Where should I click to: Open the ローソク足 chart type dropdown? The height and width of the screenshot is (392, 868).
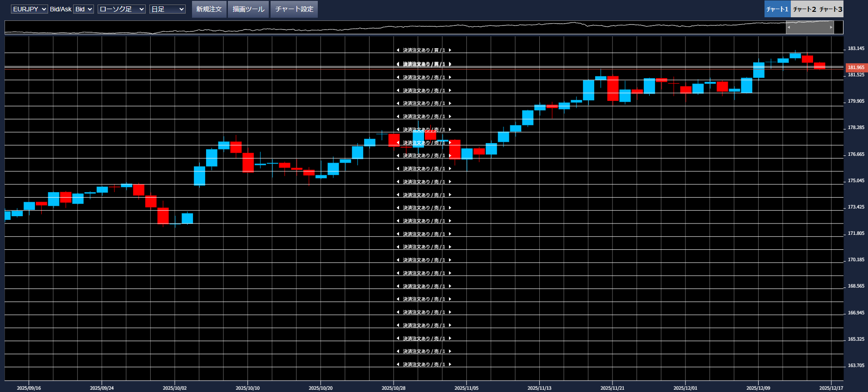(x=121, y=9)
